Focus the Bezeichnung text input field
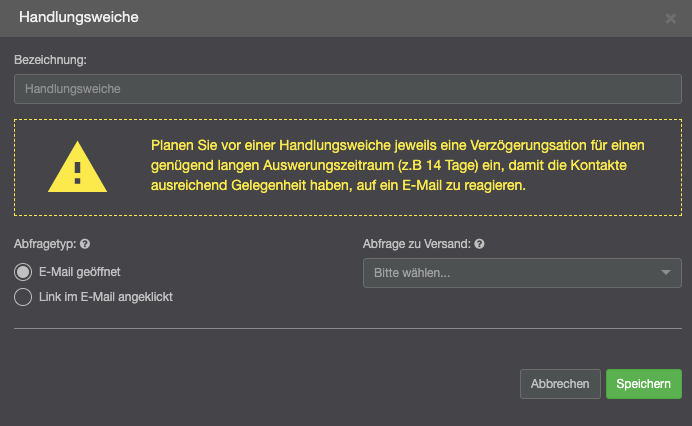The height and width of the screenshot is (426, 692). coord(347,89)
